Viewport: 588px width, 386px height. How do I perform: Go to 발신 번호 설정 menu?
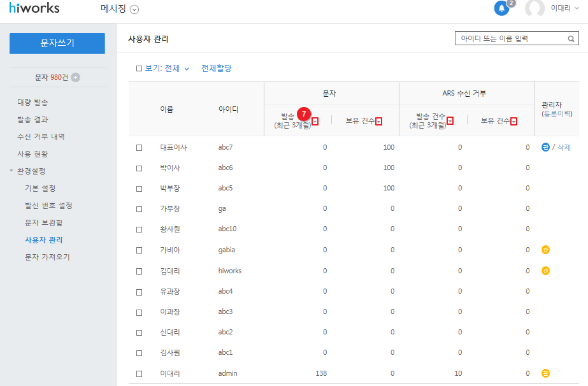coord(48,206)
